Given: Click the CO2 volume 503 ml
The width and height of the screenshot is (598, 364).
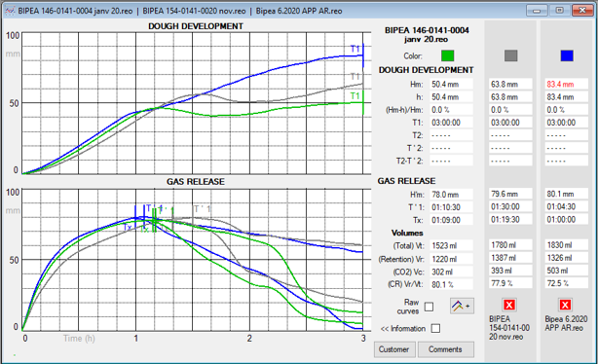Looking at the screenshot, I should point(566,271).
